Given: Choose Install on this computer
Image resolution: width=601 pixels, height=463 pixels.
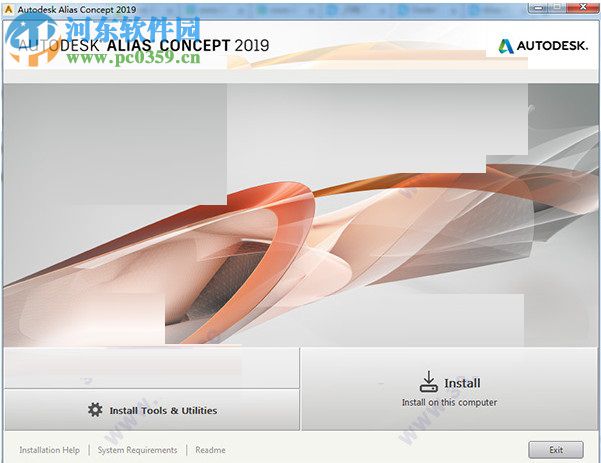Looking at the screenshot, I should pos(449,389).
